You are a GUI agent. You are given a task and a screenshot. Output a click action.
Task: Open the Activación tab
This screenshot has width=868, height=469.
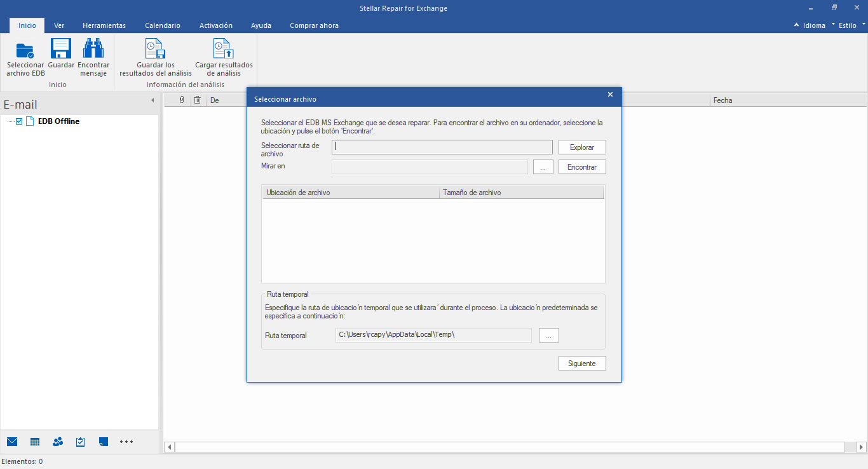point(216,25)
